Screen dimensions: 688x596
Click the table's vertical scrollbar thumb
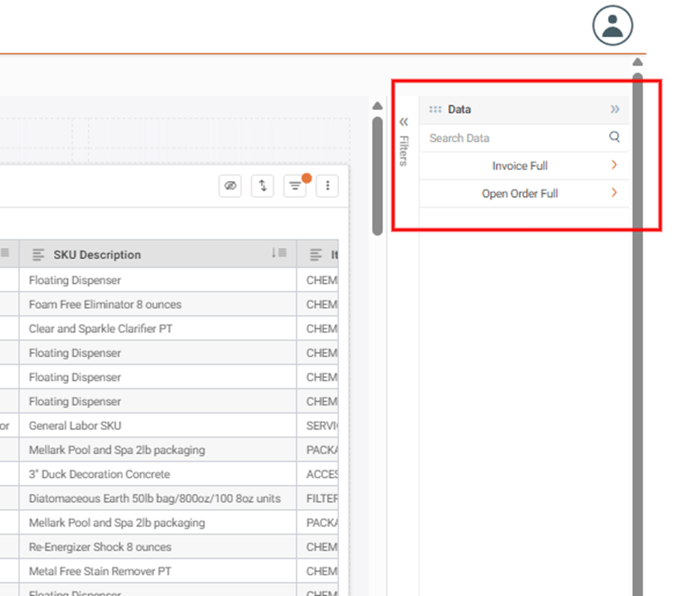click(377, 175)
